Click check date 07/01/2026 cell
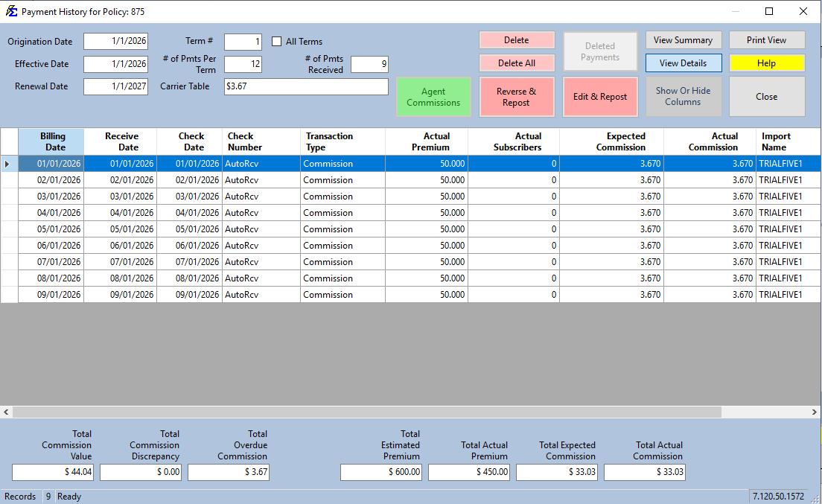 pos(190,262)
